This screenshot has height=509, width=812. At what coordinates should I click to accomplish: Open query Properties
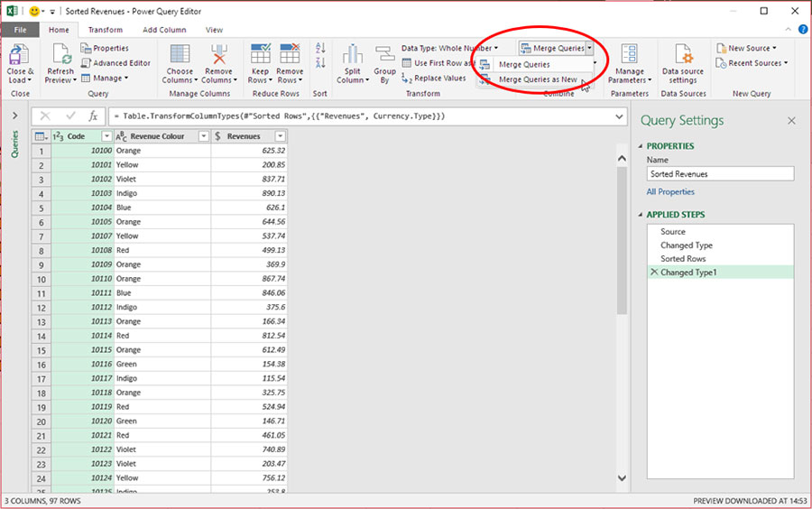(105, 48)
